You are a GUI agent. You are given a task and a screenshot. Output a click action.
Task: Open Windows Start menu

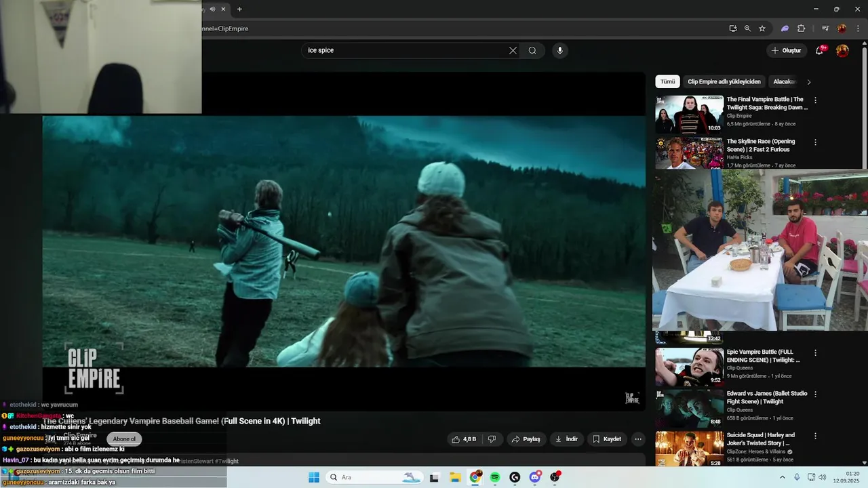pyautogui.click(x=314, y=477)
